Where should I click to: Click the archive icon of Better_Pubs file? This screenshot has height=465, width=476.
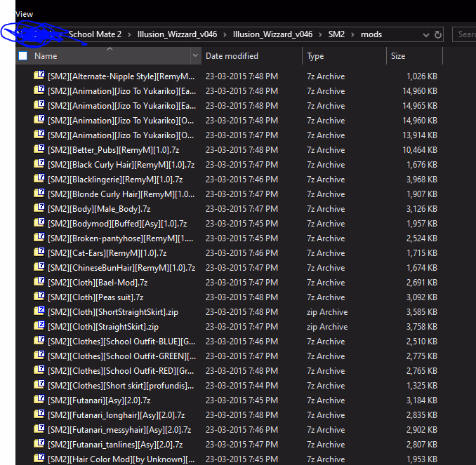coord(39,149)
